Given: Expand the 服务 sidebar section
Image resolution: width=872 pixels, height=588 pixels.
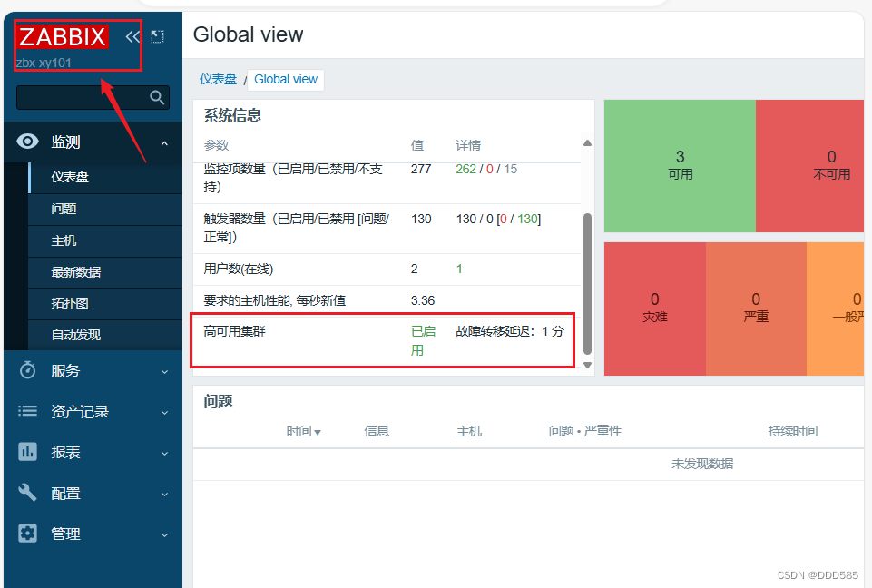Looking at the screenshot, I should pyautogui.click(x=164, y=370).
